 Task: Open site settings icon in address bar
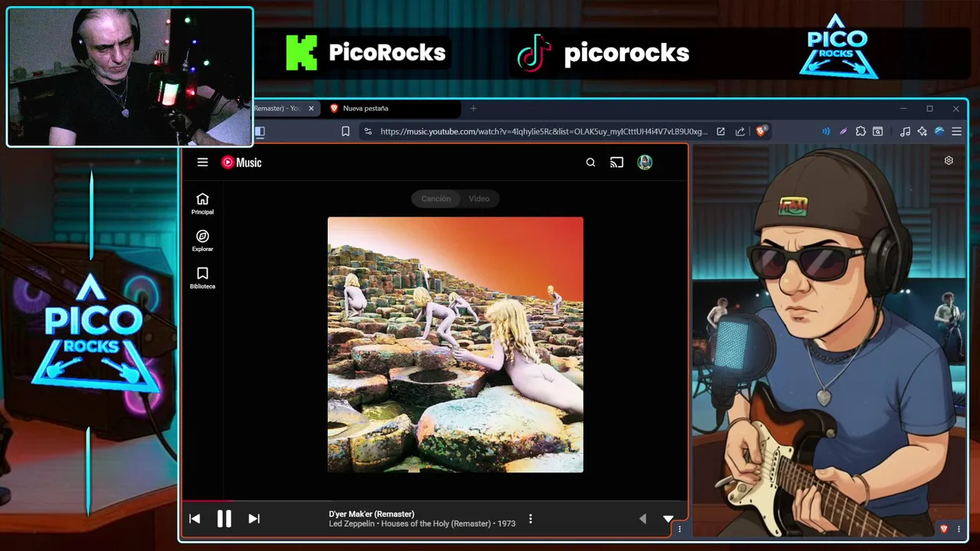coord(367,132)
